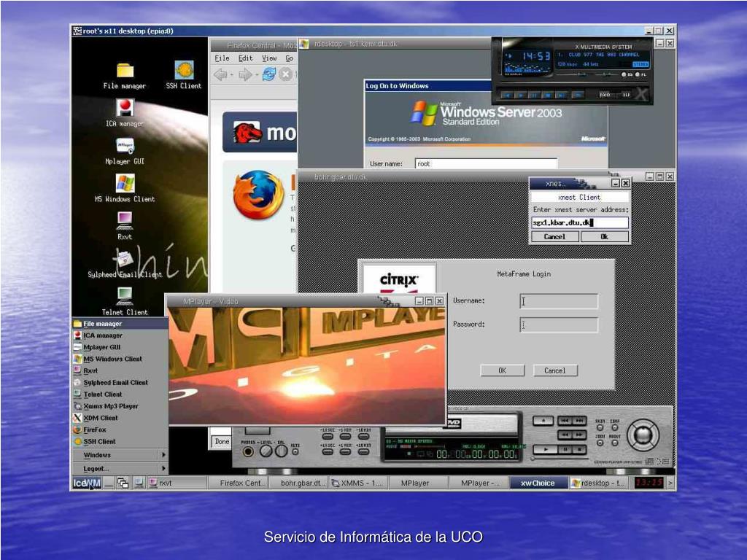Seek forward with the +10 MIN button
The image size is (747, 560).
point(364,451)
